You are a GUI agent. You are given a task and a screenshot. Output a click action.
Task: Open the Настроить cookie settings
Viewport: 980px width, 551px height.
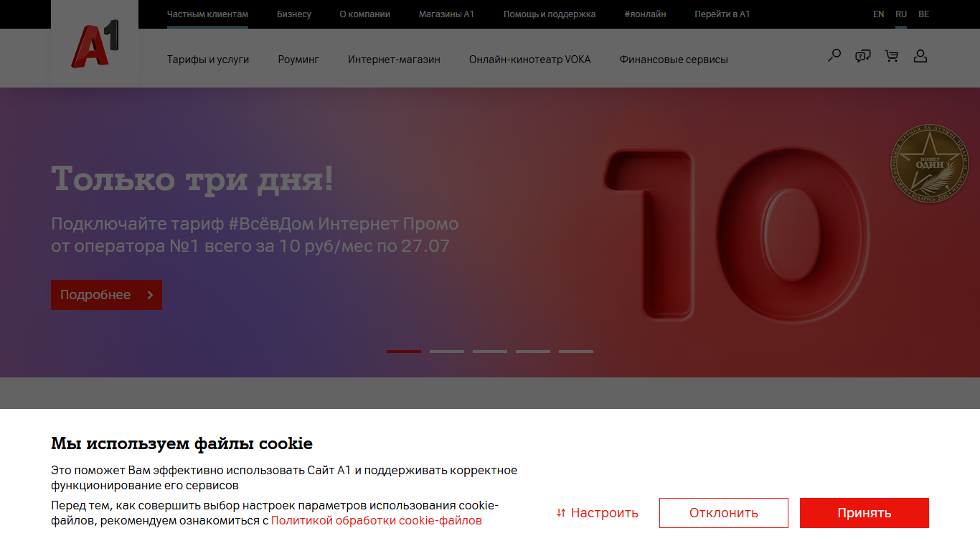point(598,513)
